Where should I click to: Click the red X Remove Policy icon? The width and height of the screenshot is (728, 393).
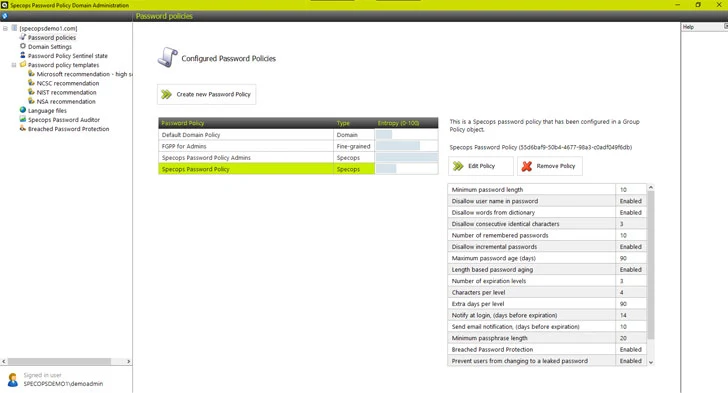526,166
